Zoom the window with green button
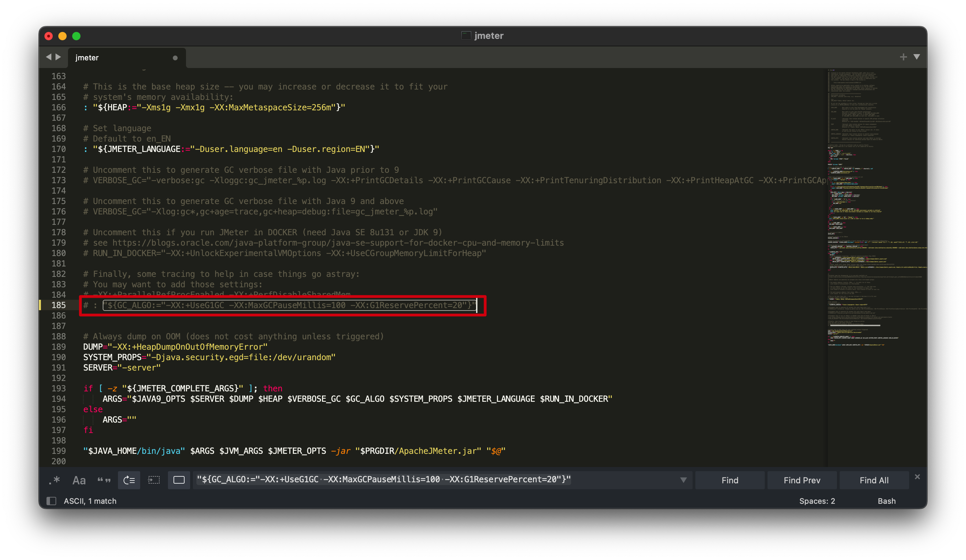Screen dimensions: 966x560 pyautogui.click(x=76, y=36)
